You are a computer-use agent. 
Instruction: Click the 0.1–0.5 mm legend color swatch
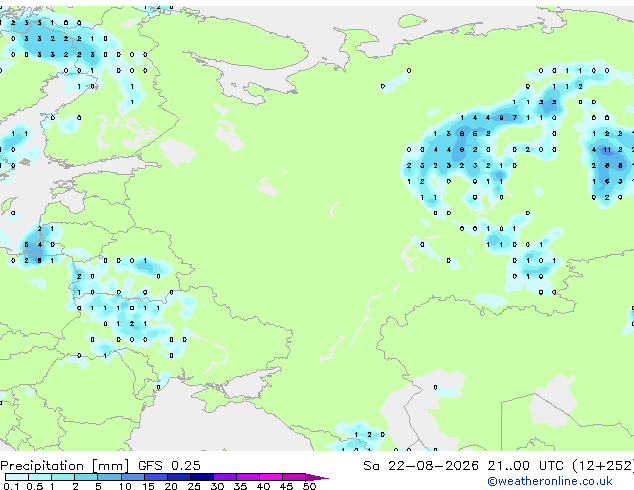pyautogui.click(x=17, y=477)
